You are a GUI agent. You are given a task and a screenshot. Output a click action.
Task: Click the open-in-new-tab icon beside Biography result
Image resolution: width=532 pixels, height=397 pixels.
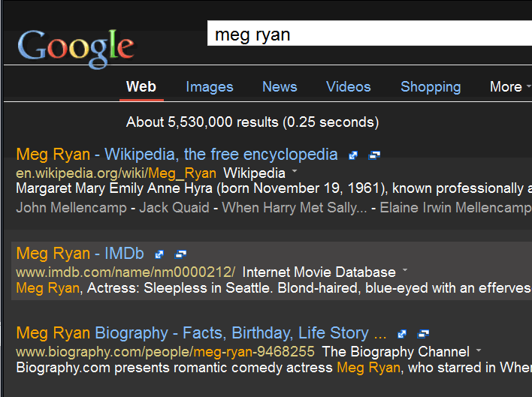click(x=403, y=334)
